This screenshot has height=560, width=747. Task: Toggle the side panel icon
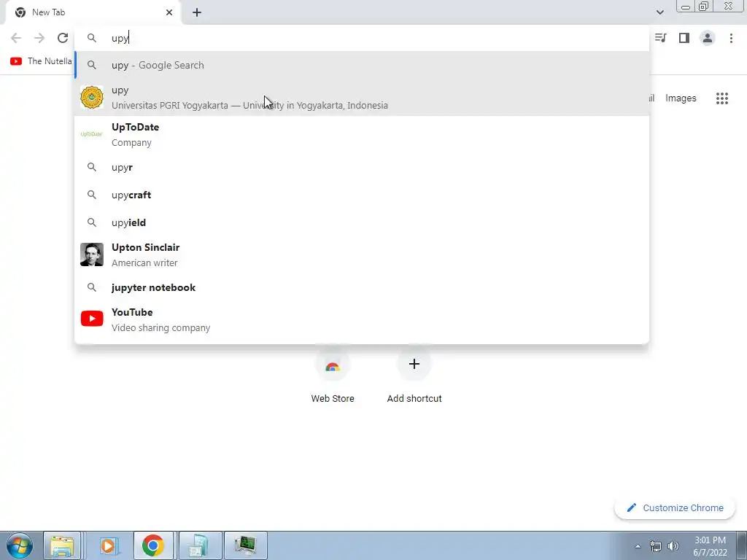pos(684,38)
